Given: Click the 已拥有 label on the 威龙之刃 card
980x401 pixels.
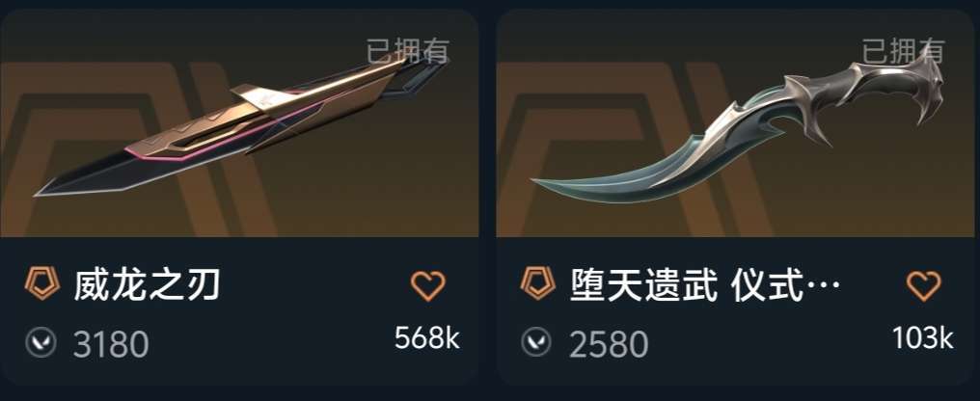Looking at the screenshot, I should click(407, 51).
